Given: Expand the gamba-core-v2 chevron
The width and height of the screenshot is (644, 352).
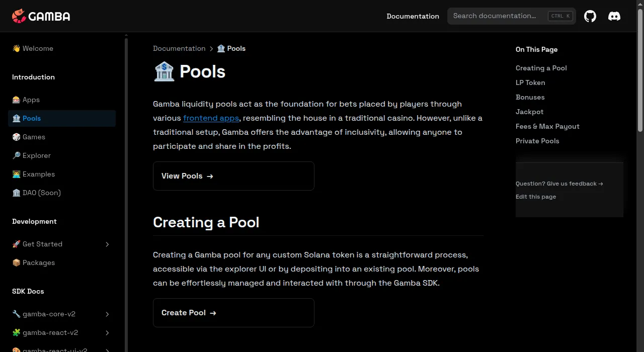Looking at the screenshot, I should [x=107, y=314].
